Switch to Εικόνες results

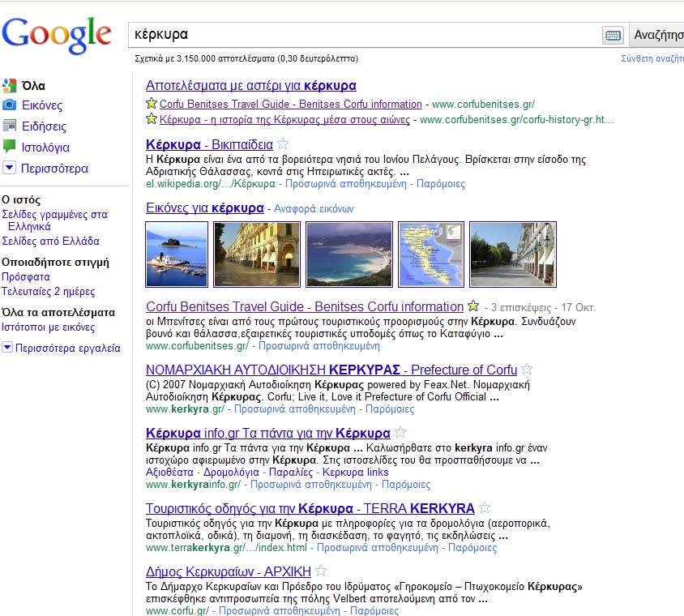pyautogui.click(x=42, y=105)
